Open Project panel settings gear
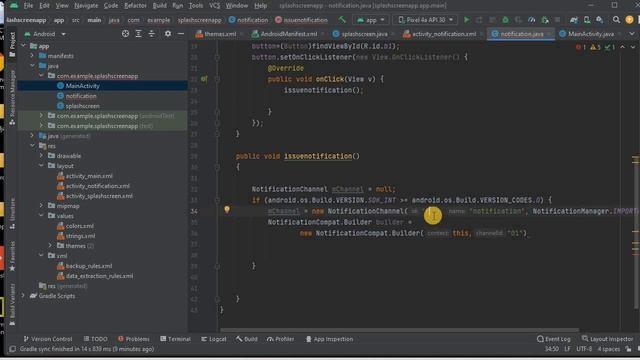The image size is (640, 360). [x=168, y=34]
